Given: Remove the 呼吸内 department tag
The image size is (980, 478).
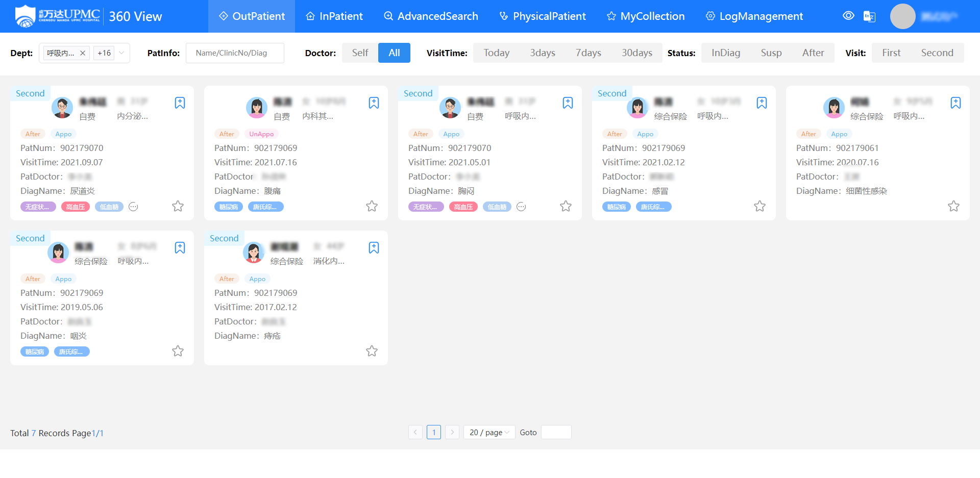Looking at the screenshot, I should point(83,53).
